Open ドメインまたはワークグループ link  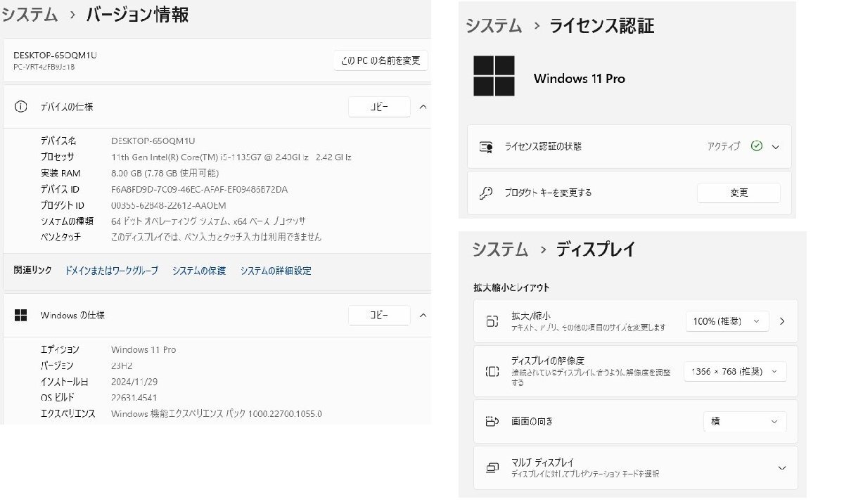112,271
